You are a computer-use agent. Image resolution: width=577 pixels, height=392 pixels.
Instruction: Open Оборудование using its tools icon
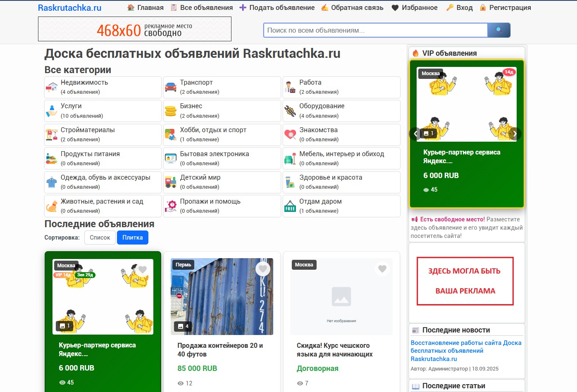tap(290, 110)
